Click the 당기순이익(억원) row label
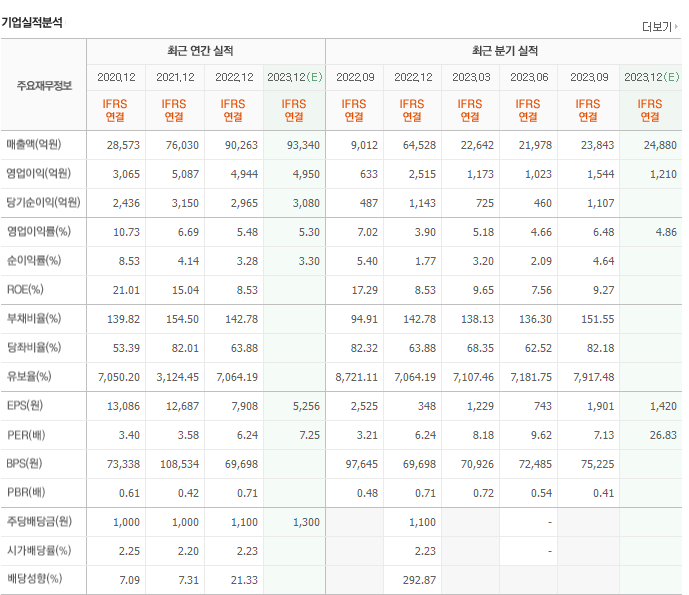689x595 pixels. coord(43,202)
